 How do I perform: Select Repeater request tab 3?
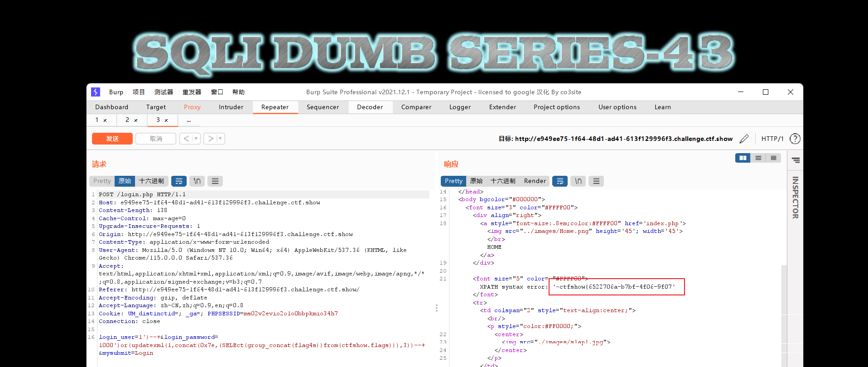click(x=158, y=120)
